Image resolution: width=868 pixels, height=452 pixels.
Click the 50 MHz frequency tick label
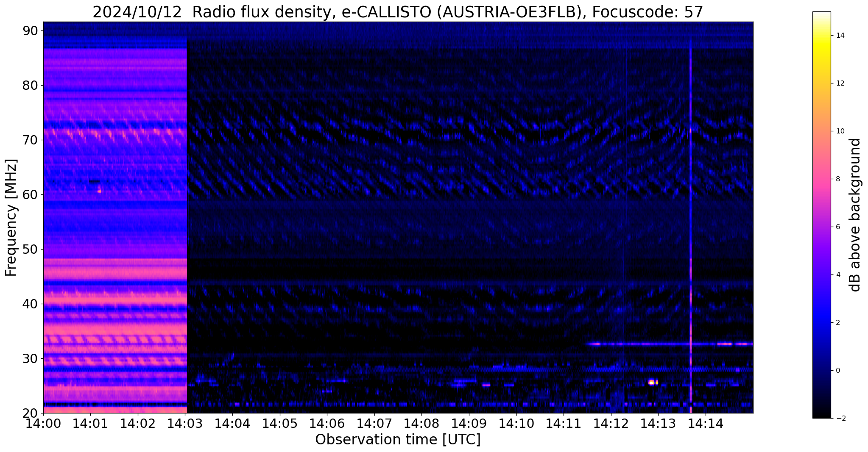[x=30, y=249]
